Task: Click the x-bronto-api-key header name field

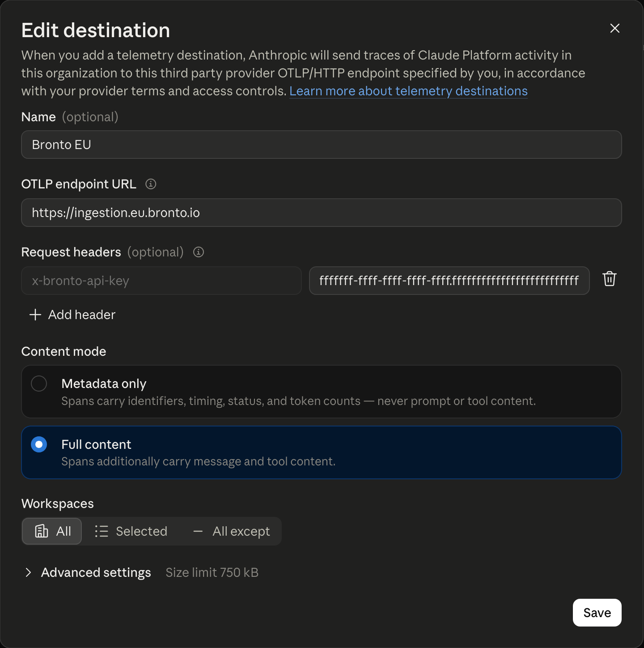Action: (161, 281)
